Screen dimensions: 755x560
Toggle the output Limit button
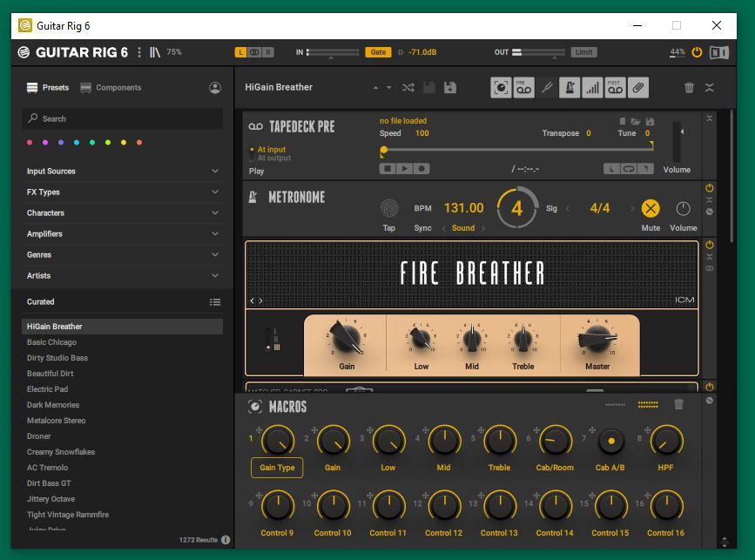583,52
